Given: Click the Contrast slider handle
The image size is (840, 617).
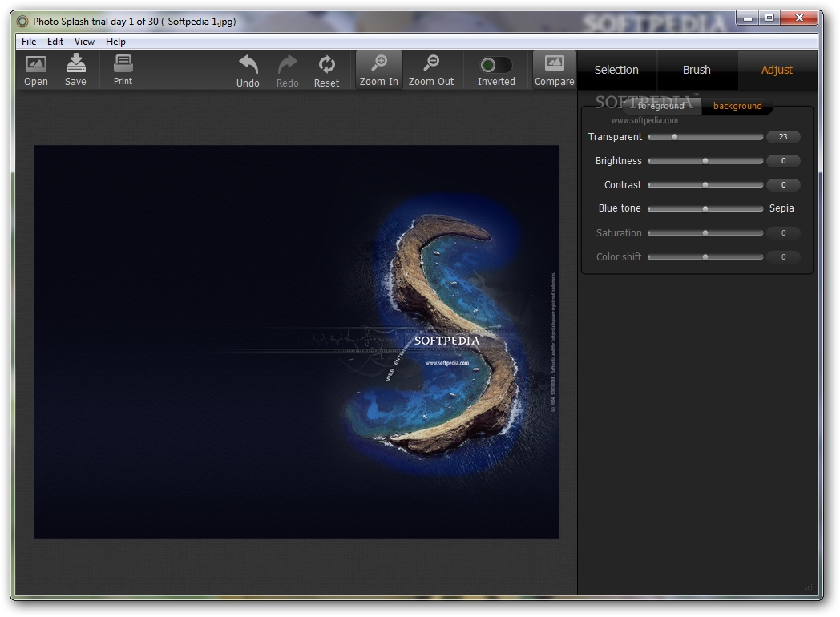Looking at the screenshot, I should 705,185.
